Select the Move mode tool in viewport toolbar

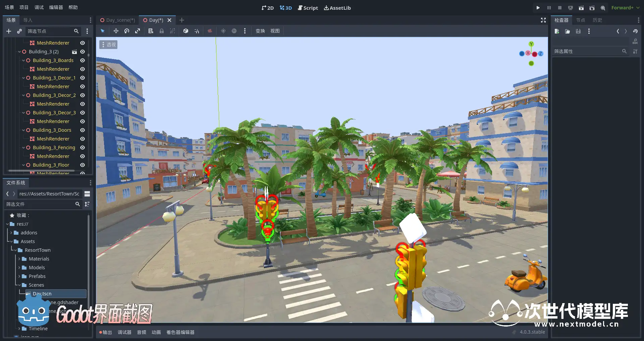[x=116, y=31]
